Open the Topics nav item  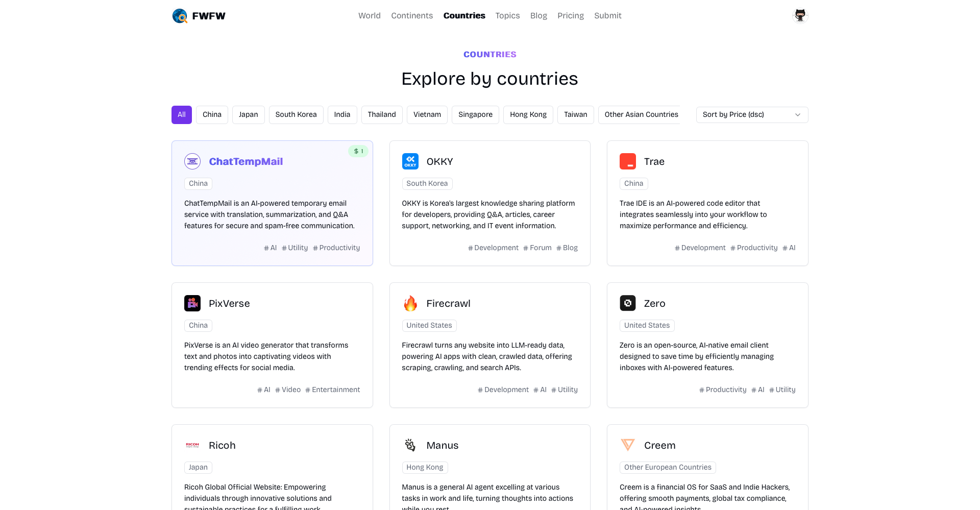507,16
